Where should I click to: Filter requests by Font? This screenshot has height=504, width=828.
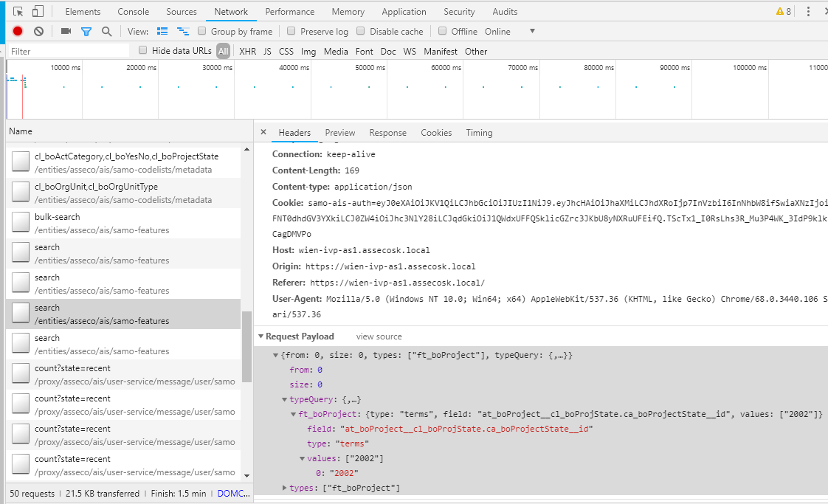click(365, 51)
